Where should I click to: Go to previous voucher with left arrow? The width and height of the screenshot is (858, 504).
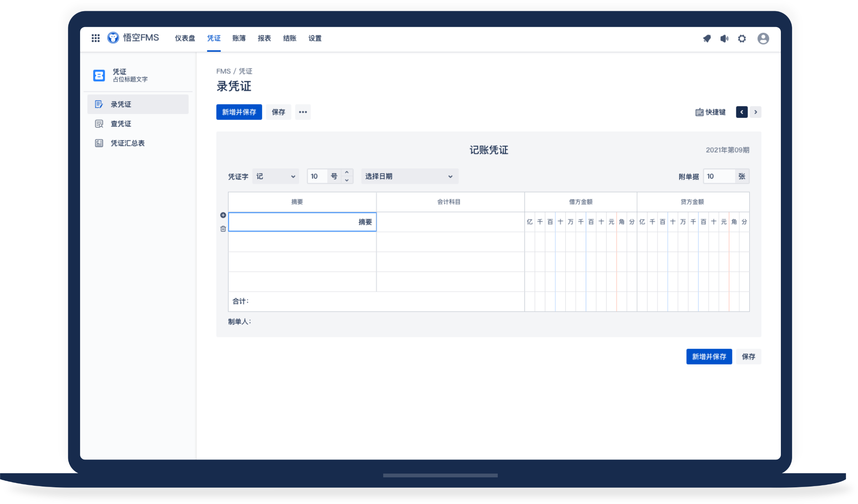point(742,112)
